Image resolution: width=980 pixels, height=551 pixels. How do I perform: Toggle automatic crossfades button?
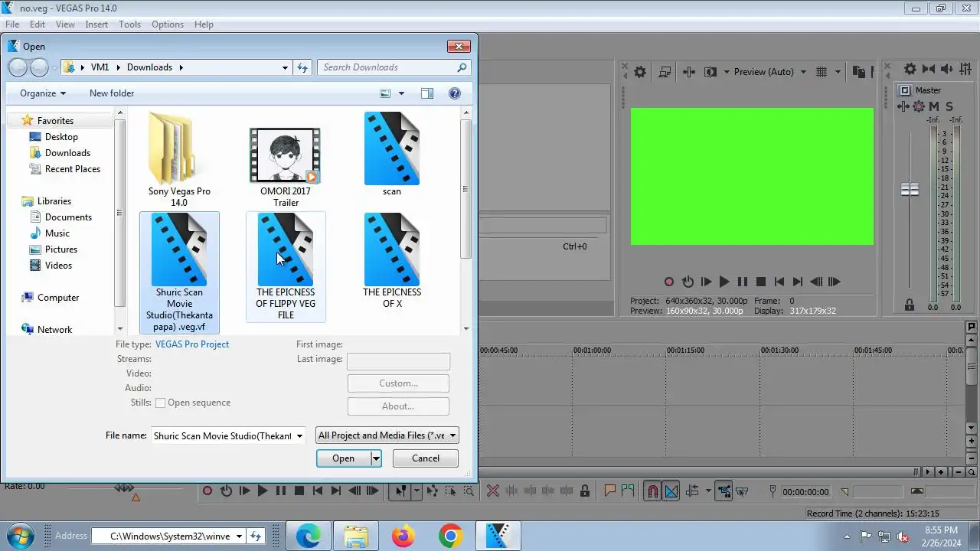pyautogui.click(x=671, y=491)
